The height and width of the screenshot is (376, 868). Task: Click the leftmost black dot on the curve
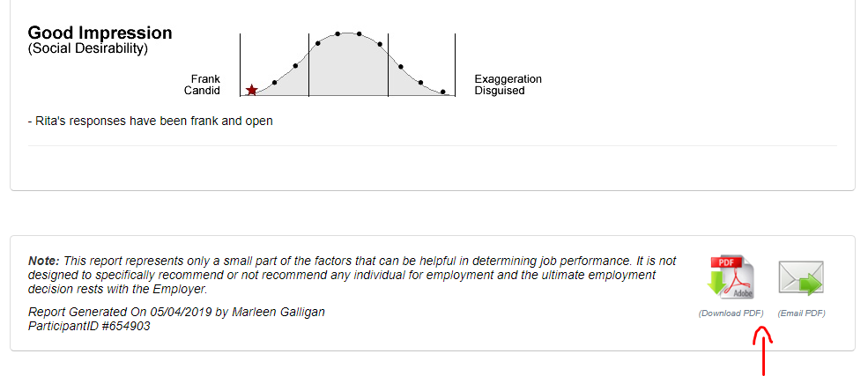coord(275,83)
